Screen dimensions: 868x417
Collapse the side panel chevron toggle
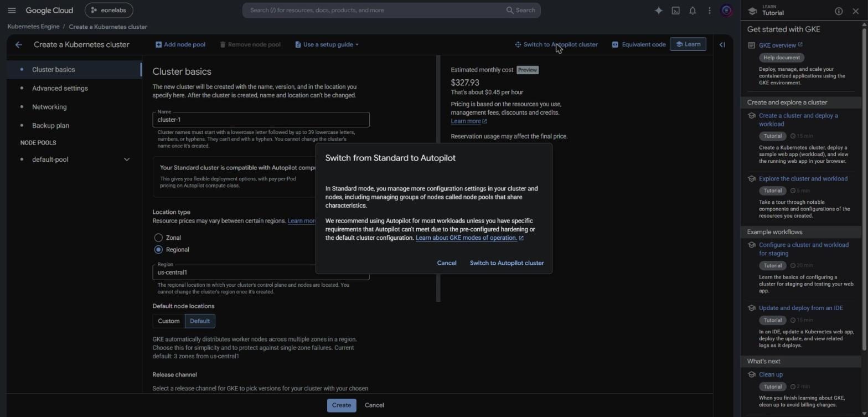point(722,45)
